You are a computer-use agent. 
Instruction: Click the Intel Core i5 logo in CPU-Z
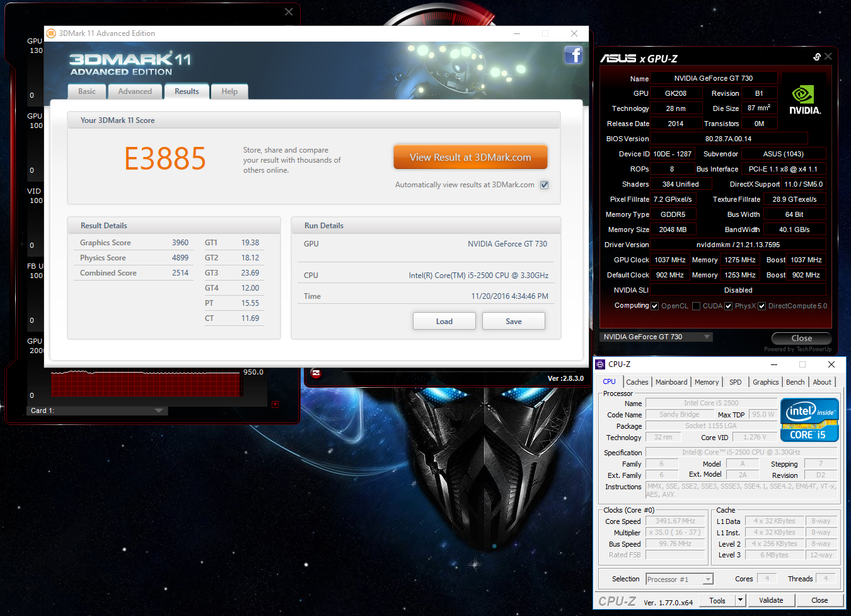point(809,420)
